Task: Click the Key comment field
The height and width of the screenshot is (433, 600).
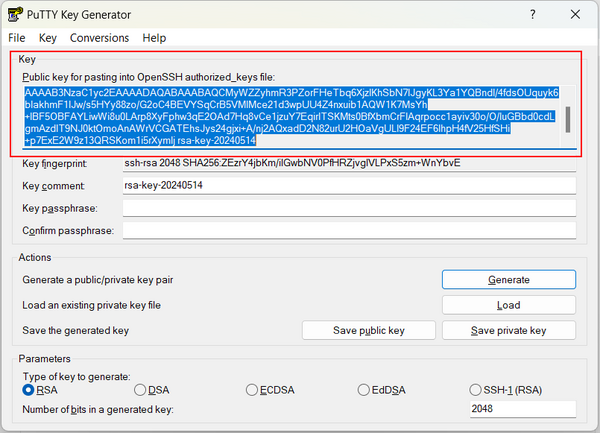Action: [349, 186]
